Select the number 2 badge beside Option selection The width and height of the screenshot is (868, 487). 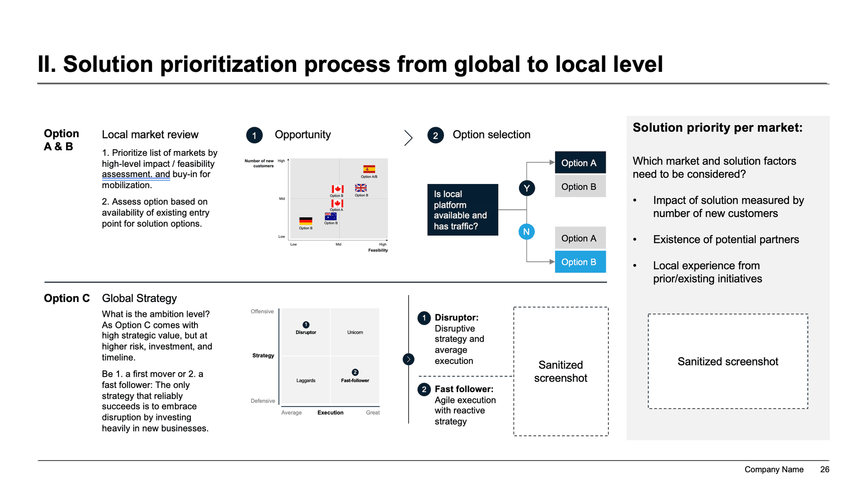coord(435,135)
